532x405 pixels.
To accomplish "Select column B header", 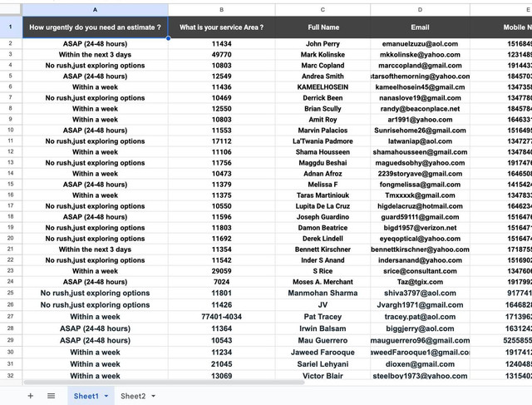I will click(x=221, y=9).
